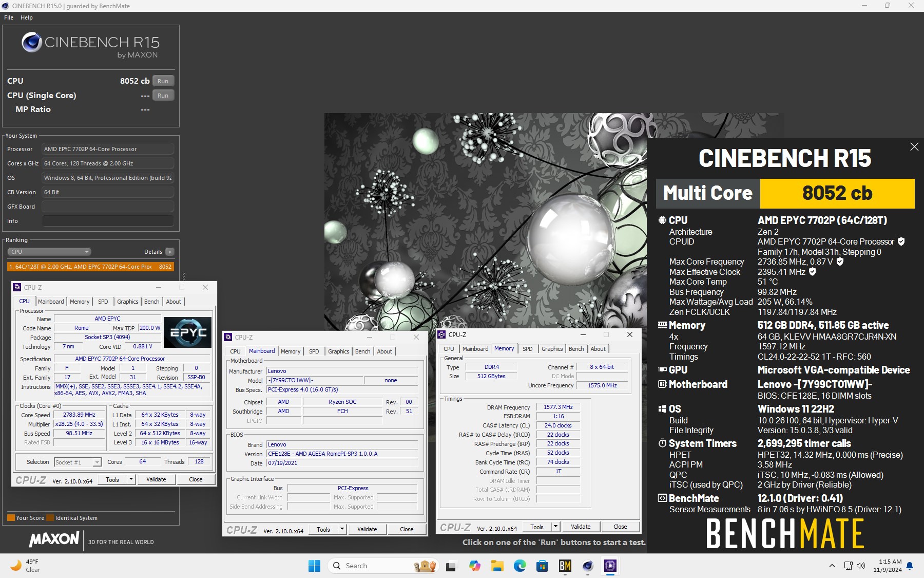Open the File menu
Image resolution: width=924 pixels, height=578 pixels.
(9, 17)
